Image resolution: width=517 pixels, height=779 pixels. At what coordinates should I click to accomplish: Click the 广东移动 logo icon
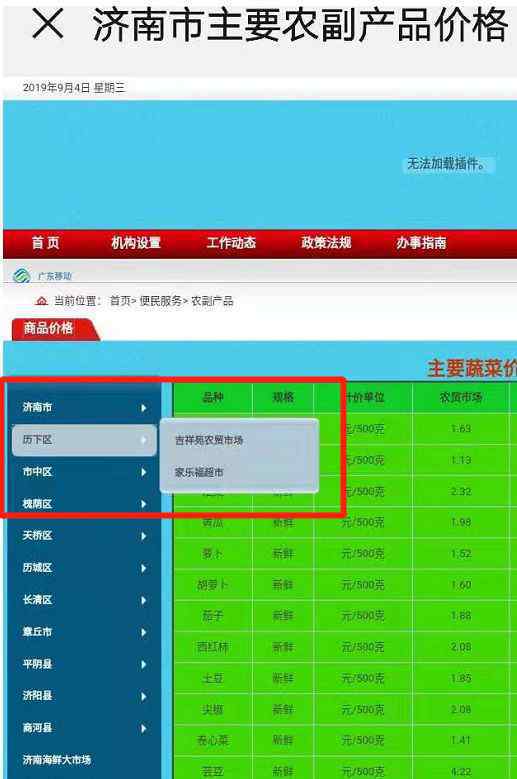(x=21, y=276)
